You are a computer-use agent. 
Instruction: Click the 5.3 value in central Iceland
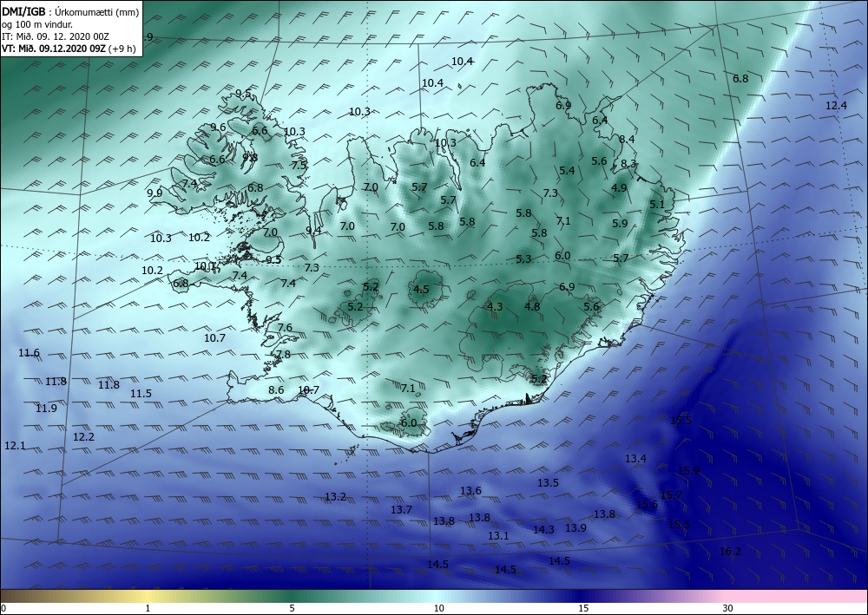[523, 258]
